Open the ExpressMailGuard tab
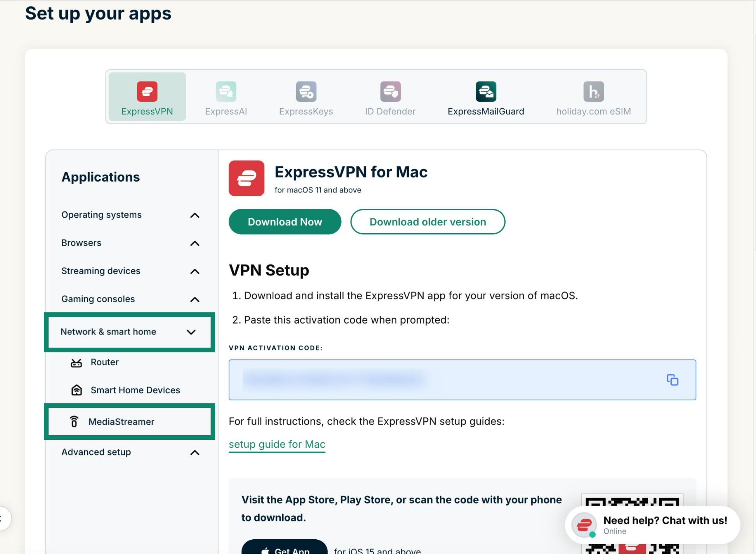Screen dimensions: 756x554 click(x=486, y=98)
